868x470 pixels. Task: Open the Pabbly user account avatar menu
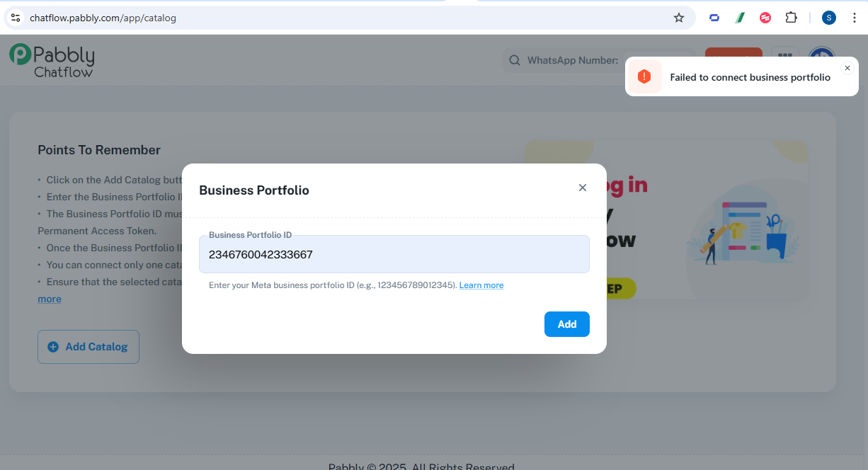[x=822, y=59]
